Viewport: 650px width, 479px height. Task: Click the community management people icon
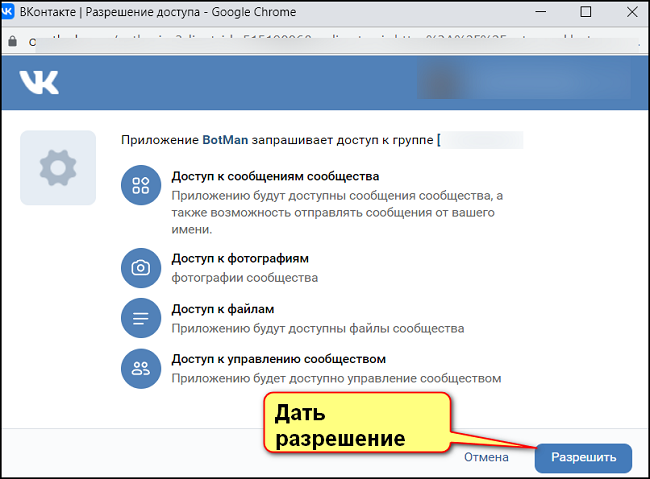click(141, 368)
